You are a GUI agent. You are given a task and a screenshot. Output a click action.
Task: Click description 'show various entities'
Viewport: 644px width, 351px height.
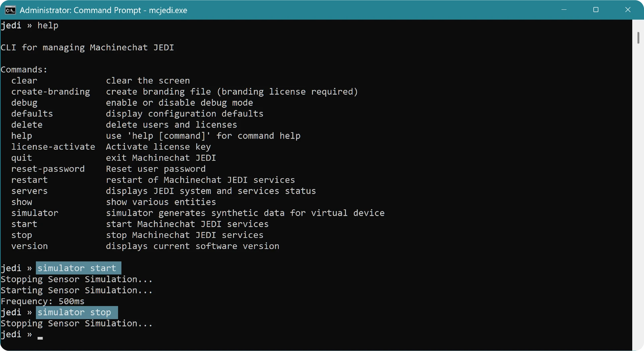(x=161, y=202)
